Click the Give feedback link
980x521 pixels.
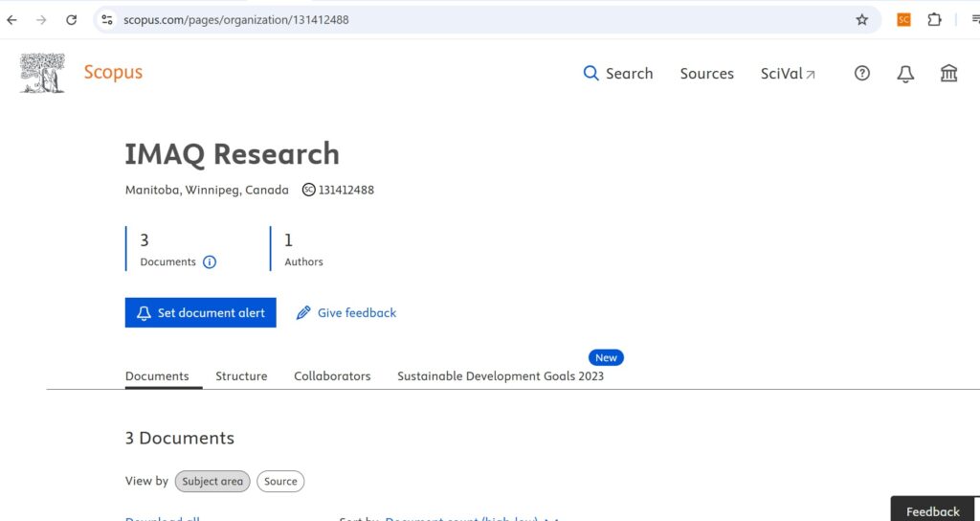click(x=346, y=313)
